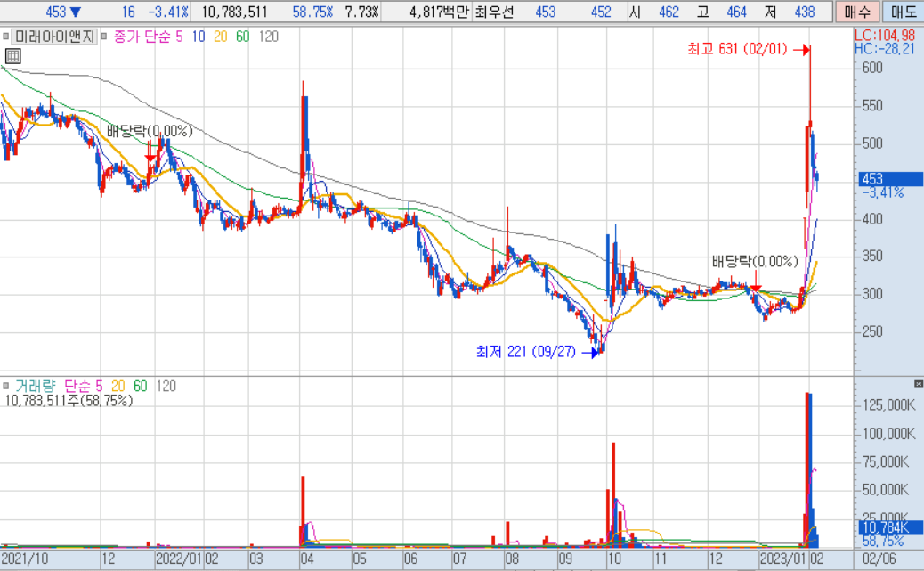This screenshot has width=924, height=571.
Task: Click the price moving average 10 label
Action: click(198, 37)
